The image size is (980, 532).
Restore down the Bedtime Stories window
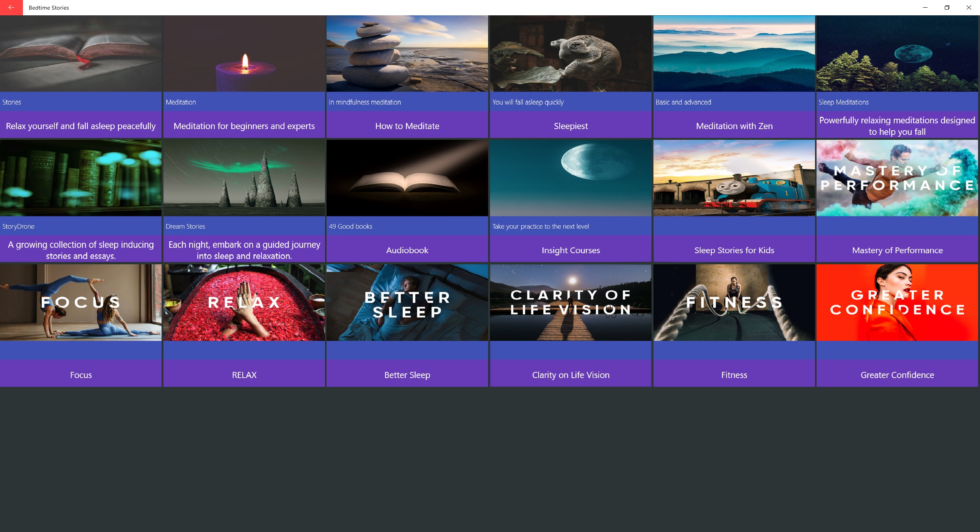(x=947, y=7)
